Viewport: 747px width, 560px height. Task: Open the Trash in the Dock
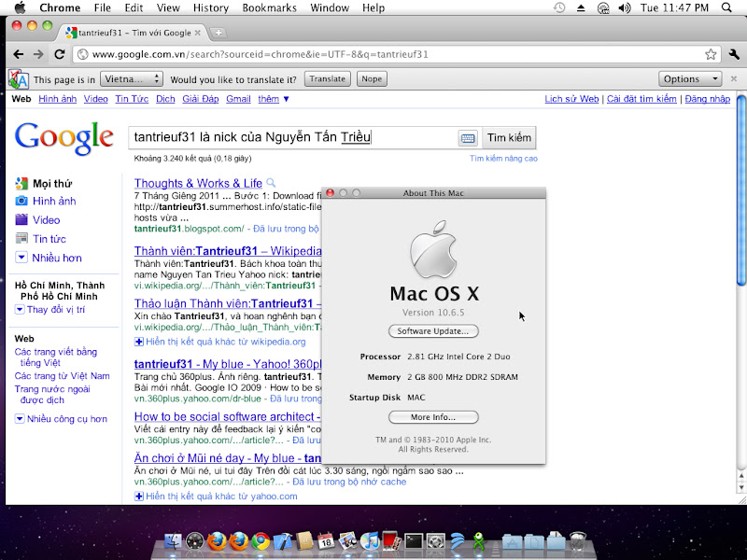coord(578,541)
